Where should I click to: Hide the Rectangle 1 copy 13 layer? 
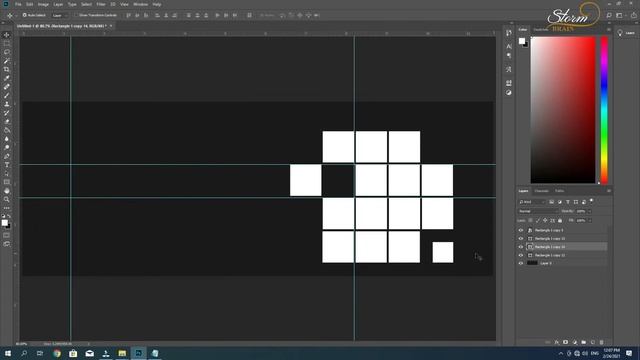[521, 255]
